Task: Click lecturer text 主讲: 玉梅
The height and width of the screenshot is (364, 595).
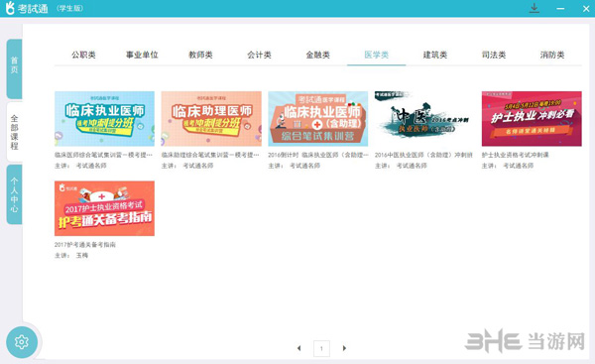Action: coord(71,255)
